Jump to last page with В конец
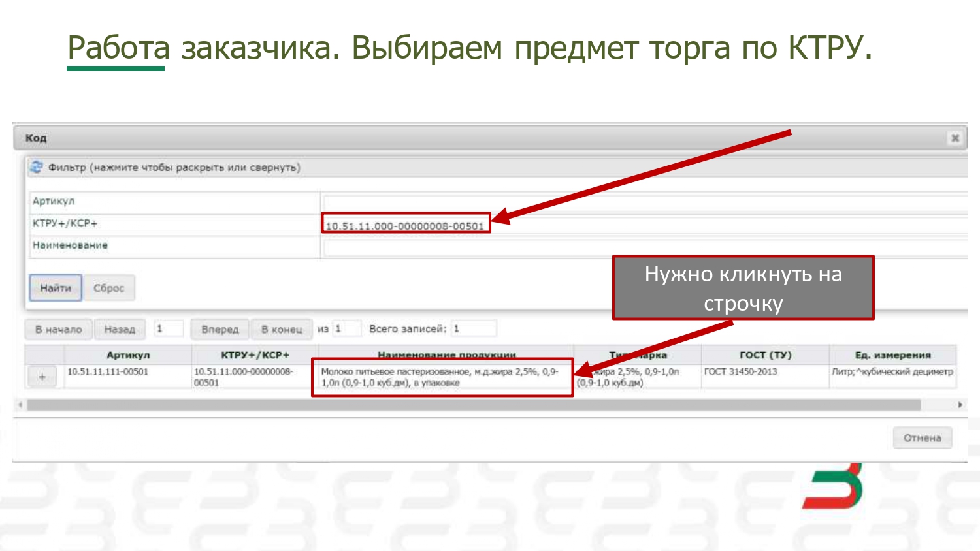The height and width of the screenshot is (551, 980). tap(282, 329)
